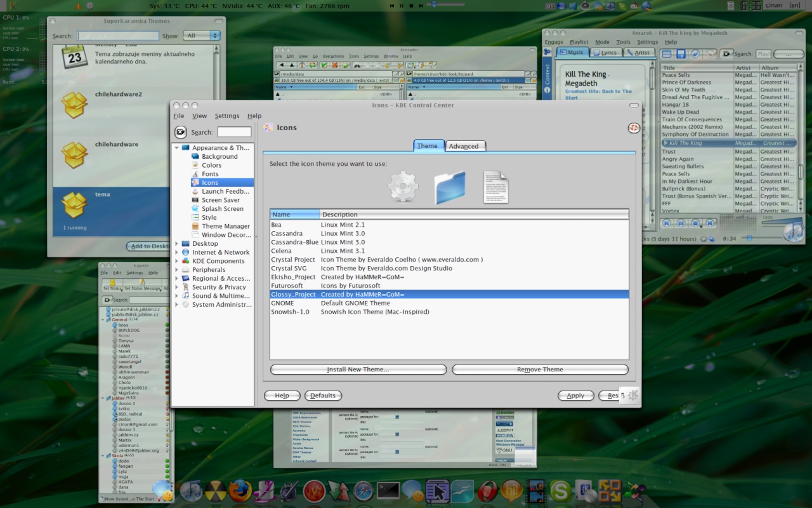Click the Help button in Control Center
This screenshot has height=508, width=812.
point(282,396)
